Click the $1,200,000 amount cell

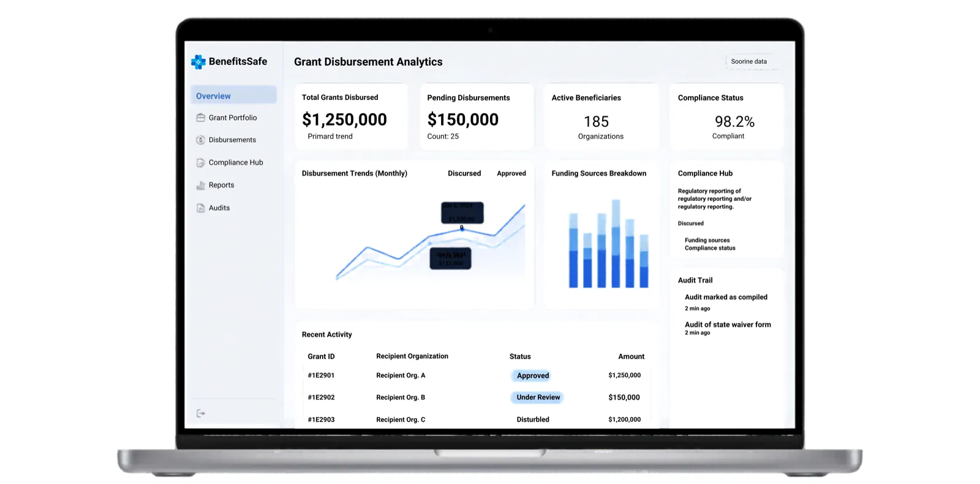624,420
